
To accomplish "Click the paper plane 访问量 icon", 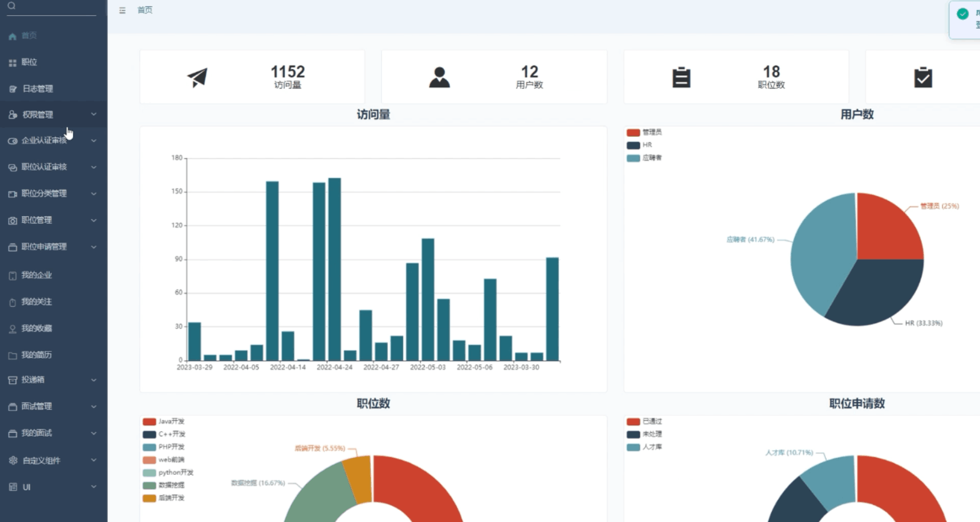I will pos(198,77).
